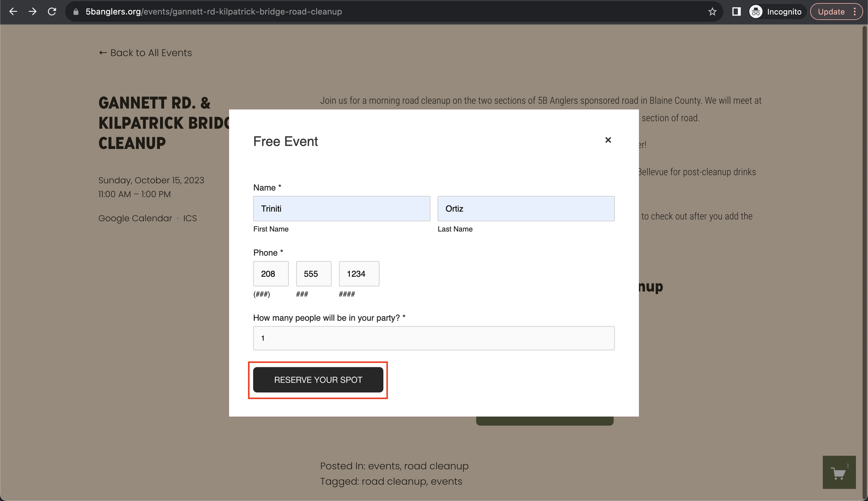Viewport: 868px width, 501px height.
Task: Click the phone area code field
Action: (270, 274)
